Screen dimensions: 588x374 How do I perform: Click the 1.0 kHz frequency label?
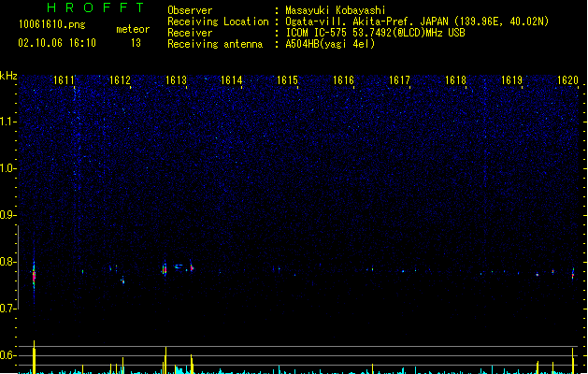pos(7,168)
